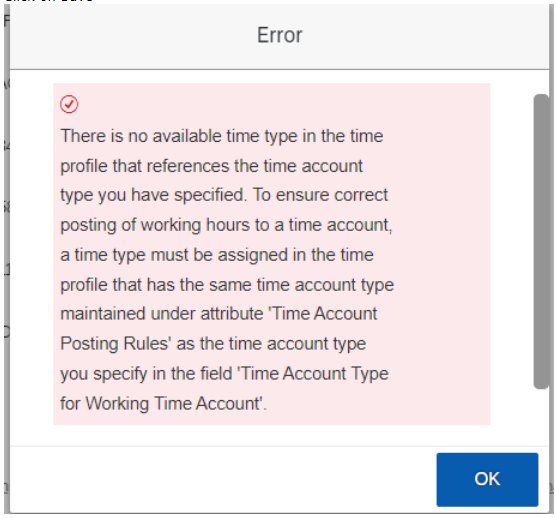Click the final line "for Working Time Account'."
Image resolution: width=556 pixels, height=518 pixels.
point(163,403)
